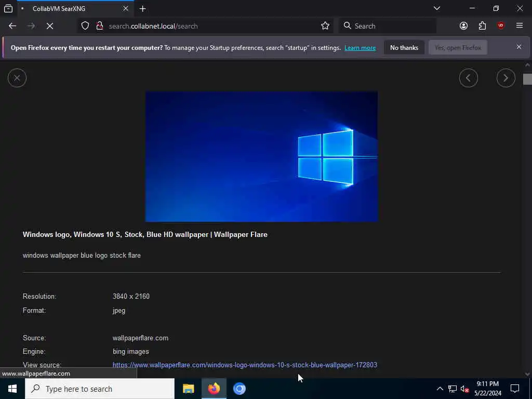The height and width of the screenshot is (399, 532).
Task: List all tabs dropdown
Action: point(436,8)
